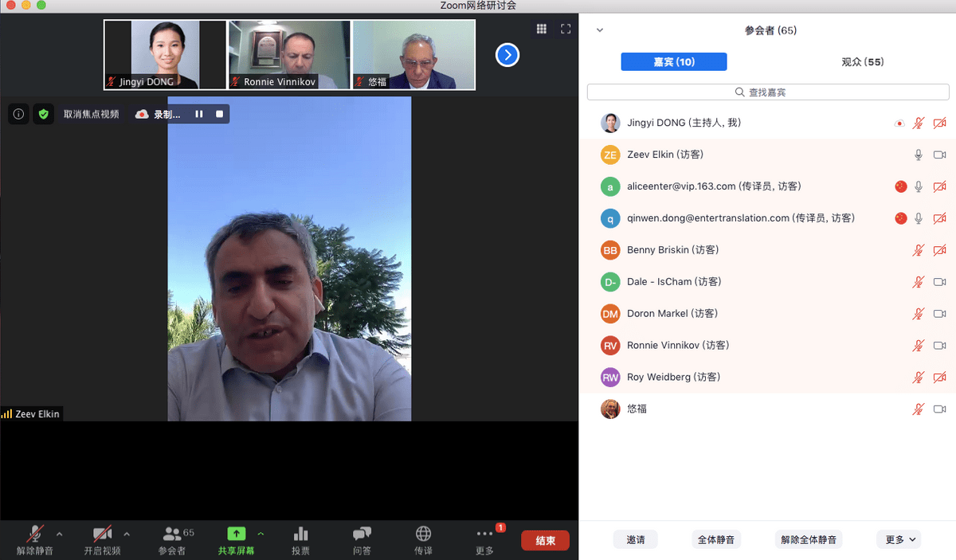Stop the cloud recording

220,114
